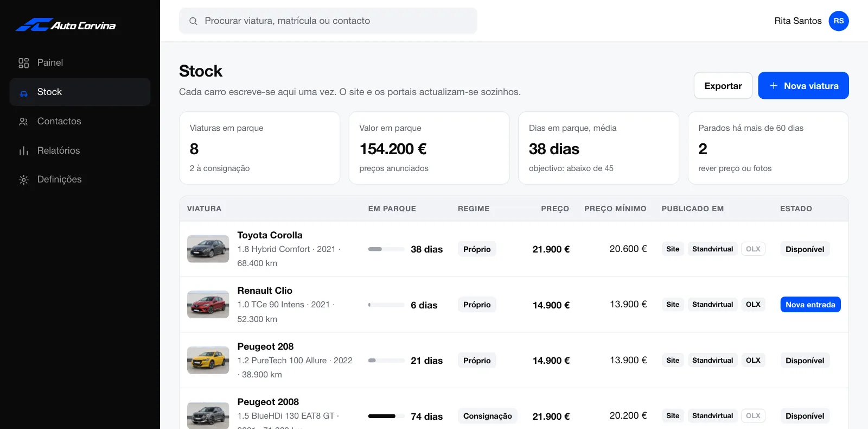This screenshot has width=868, height=429.
Task: Click Próprio regime for Renault Clio
Action: (x=477, y=305)
